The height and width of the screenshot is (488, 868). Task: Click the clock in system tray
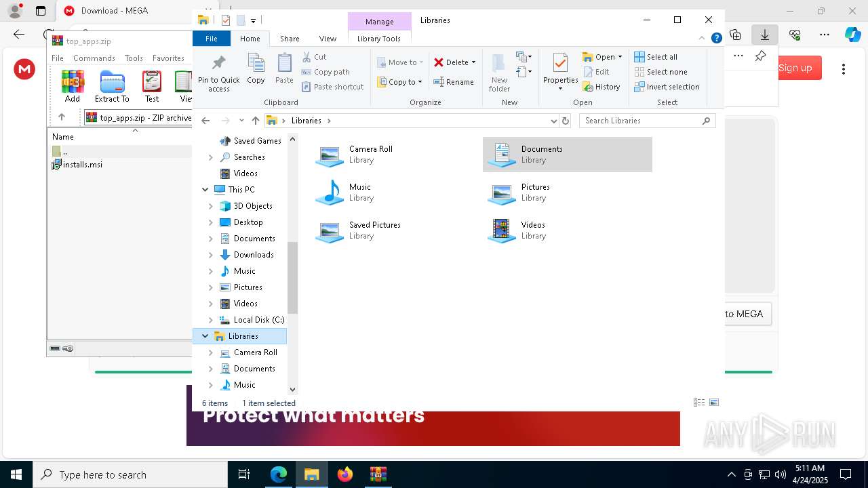810,474
